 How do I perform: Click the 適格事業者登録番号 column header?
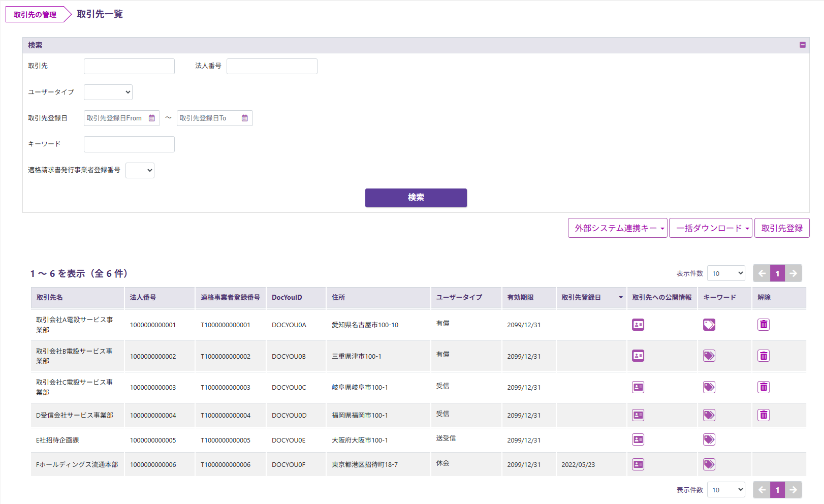pyautogui.click(x=231, y=297)
